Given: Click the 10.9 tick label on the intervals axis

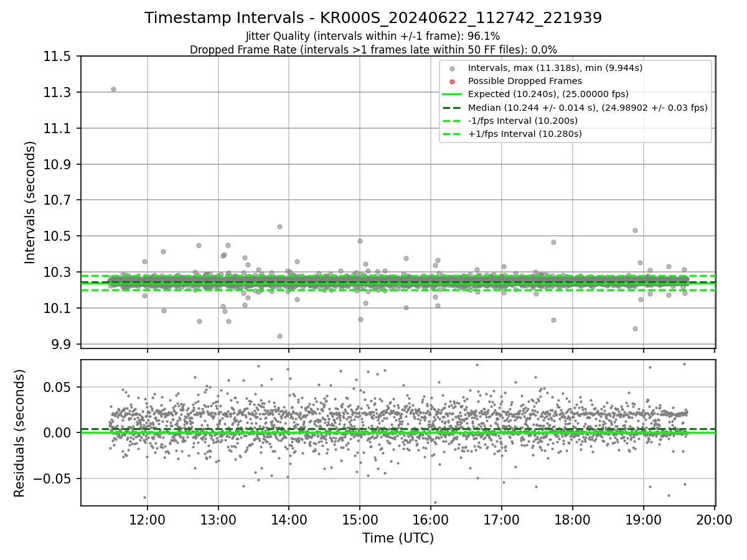Looking at the screenshot, I should (59, 164).
